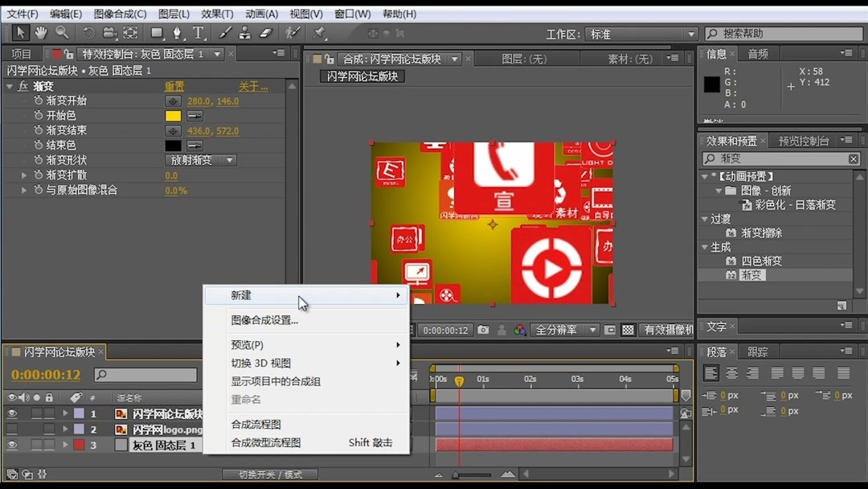Open the yellow 开始色 color swatch
The image size is (868, 489).
coord(172,115)
